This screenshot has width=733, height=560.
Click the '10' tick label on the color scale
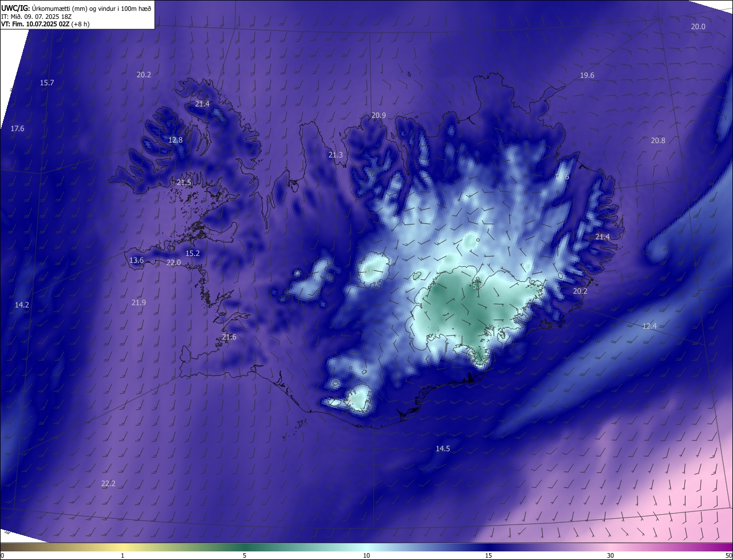click(x=366, y=555)
